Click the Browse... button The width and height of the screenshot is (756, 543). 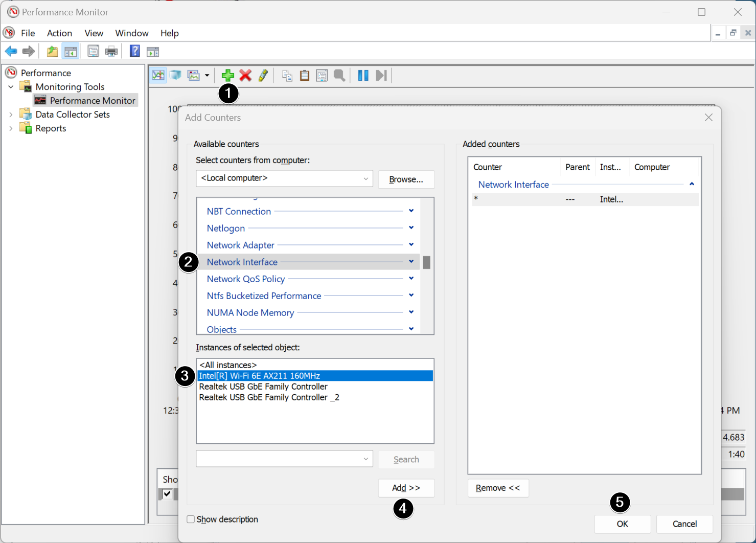(x=406, y=179)
